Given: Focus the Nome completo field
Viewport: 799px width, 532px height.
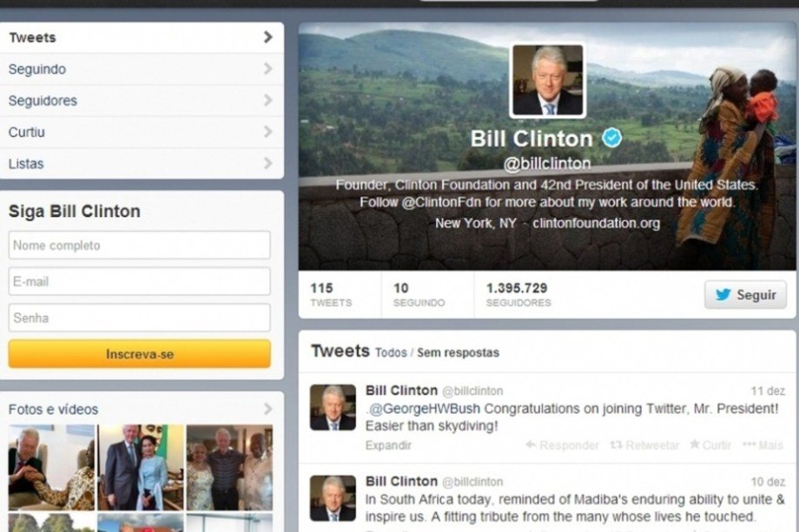Looking at the screenshot, I should 140,245.
